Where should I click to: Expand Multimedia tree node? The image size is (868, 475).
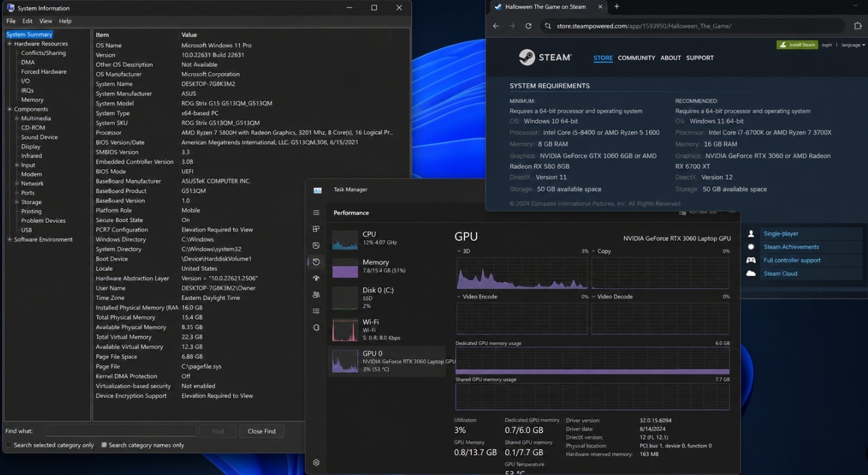(16, 118)
